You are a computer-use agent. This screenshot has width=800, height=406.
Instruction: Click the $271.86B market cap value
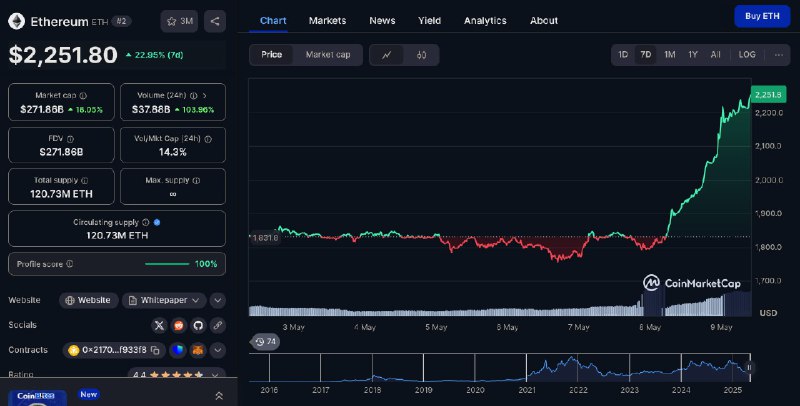pyautogui.click(x=42, y=110)
